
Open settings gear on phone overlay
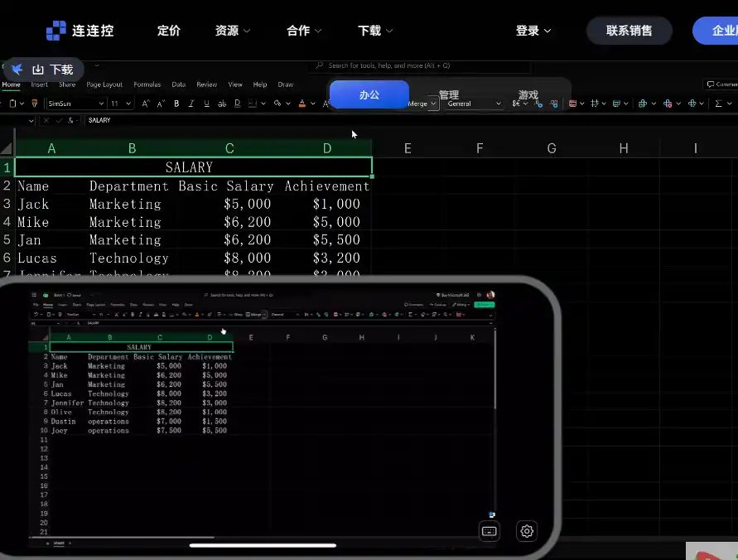click(527, 531)
